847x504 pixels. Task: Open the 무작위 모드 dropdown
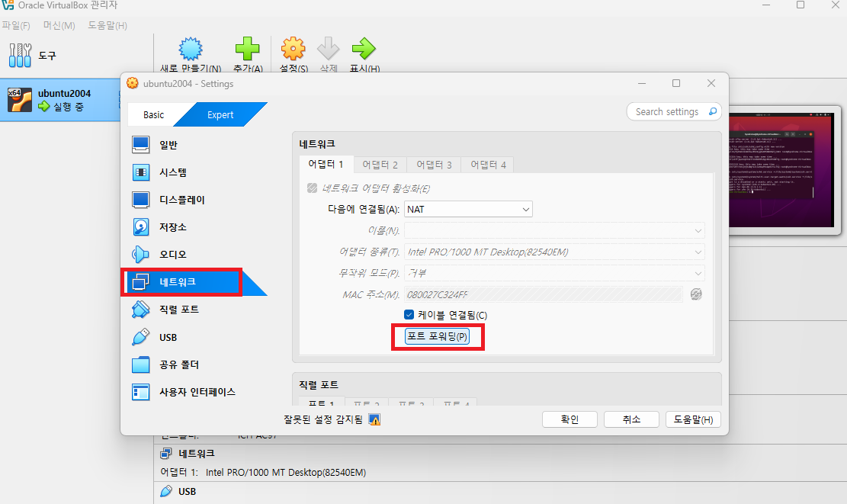click(554, 273)
